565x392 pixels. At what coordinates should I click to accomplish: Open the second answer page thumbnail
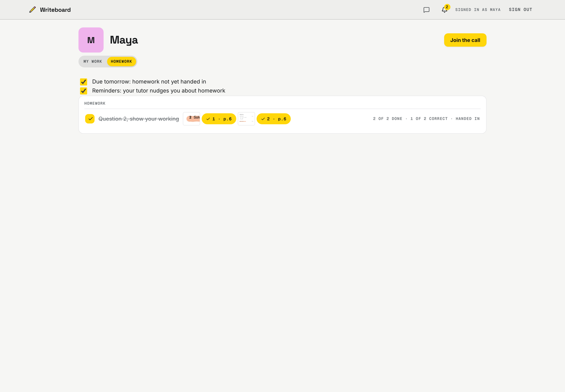point(246,119)
